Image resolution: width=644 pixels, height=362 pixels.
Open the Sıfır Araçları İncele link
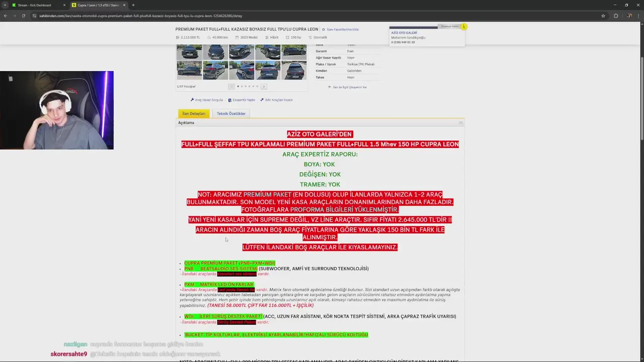coord(279,100)
